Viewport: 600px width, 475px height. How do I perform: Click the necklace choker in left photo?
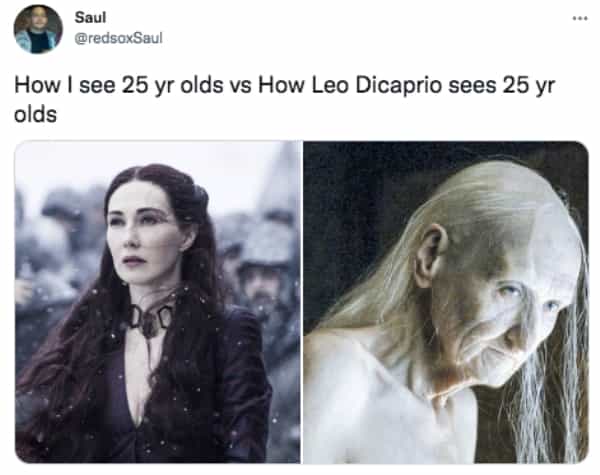pos(151,318)
